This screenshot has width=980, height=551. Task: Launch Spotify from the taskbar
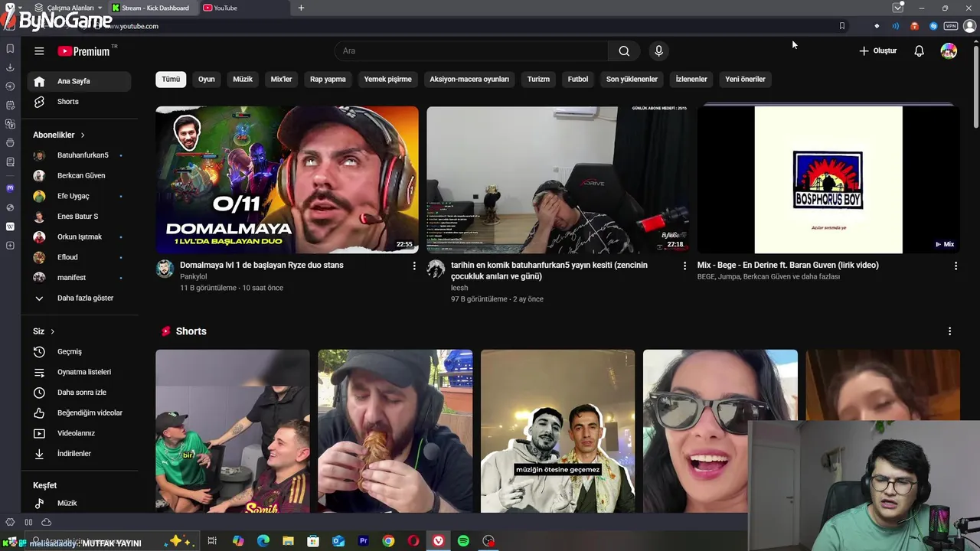[463, 541]
